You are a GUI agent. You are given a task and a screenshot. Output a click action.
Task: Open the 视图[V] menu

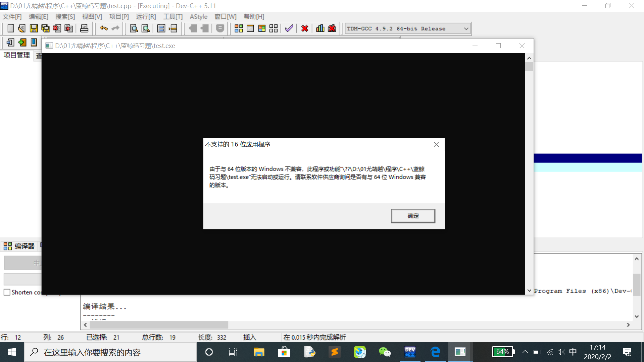[x=92, y=16]
